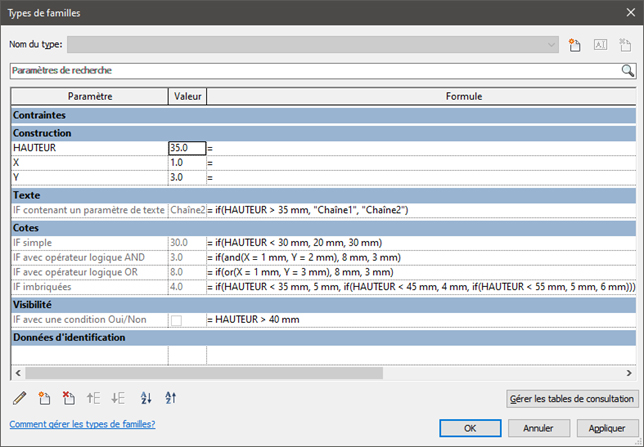This screenshot has width=644, height=447.
Task: Select the Données d'identification group header
Action: click(x=324, y=338)
